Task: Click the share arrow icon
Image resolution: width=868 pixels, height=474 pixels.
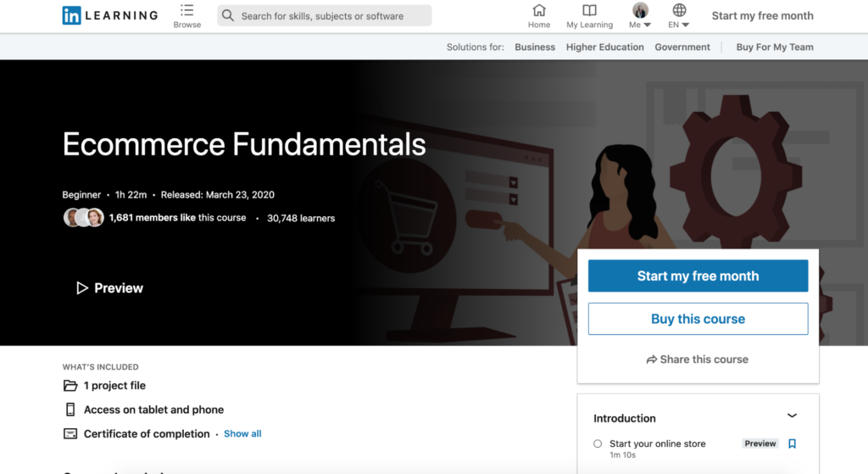Action: [652, 360]
